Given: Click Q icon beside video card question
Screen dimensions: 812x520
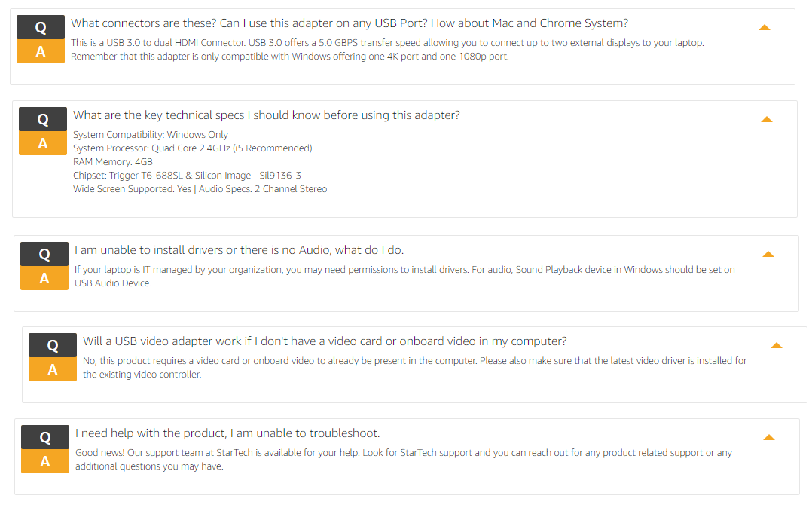Looking at the screenshot, I should (x=53, y=346).
